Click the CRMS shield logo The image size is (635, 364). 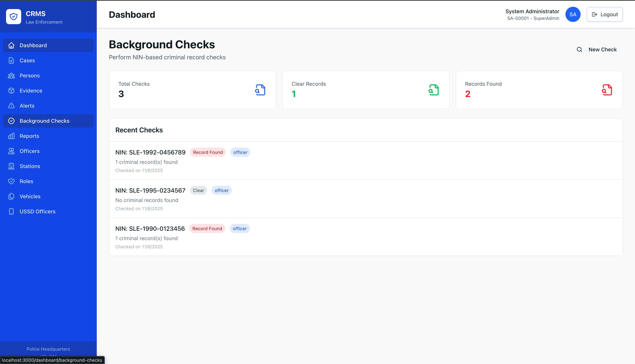13,17
